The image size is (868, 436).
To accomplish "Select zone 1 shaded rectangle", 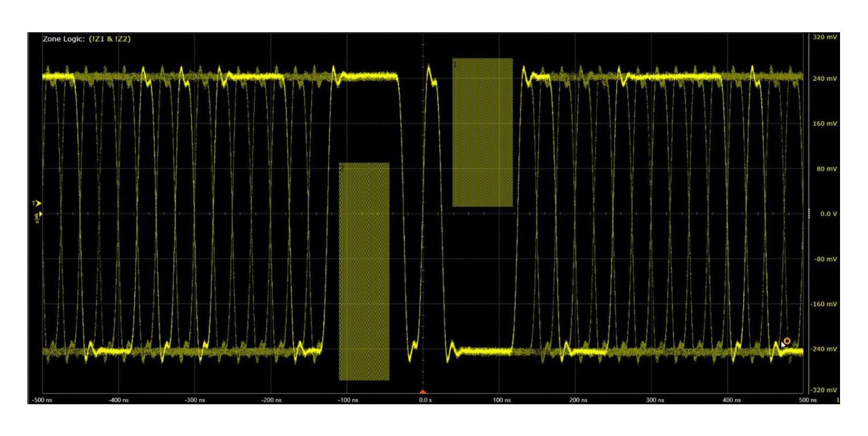I will (x=482, y=132).
